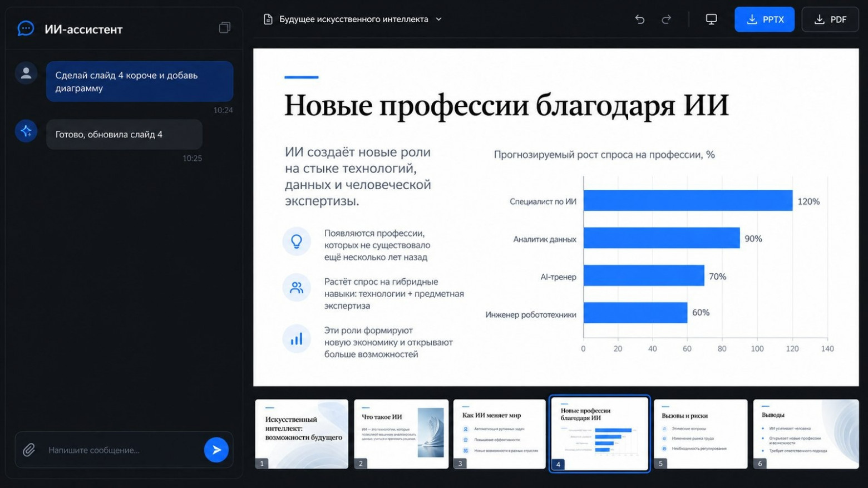Click the bullet text 'Появляются профессии'
This screenshot has height=488, width=868.
[x=377, y=245]
